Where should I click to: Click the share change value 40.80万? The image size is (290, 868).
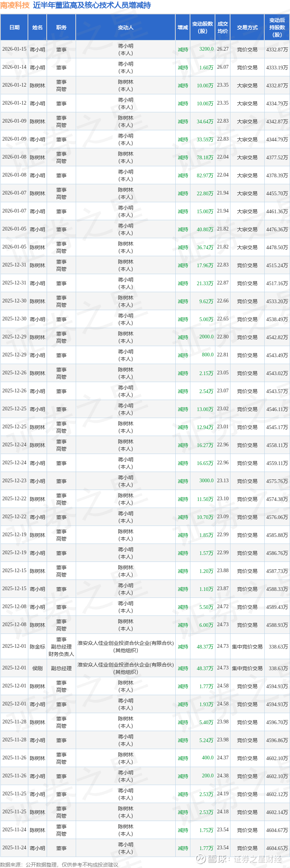tap(205, 229)
